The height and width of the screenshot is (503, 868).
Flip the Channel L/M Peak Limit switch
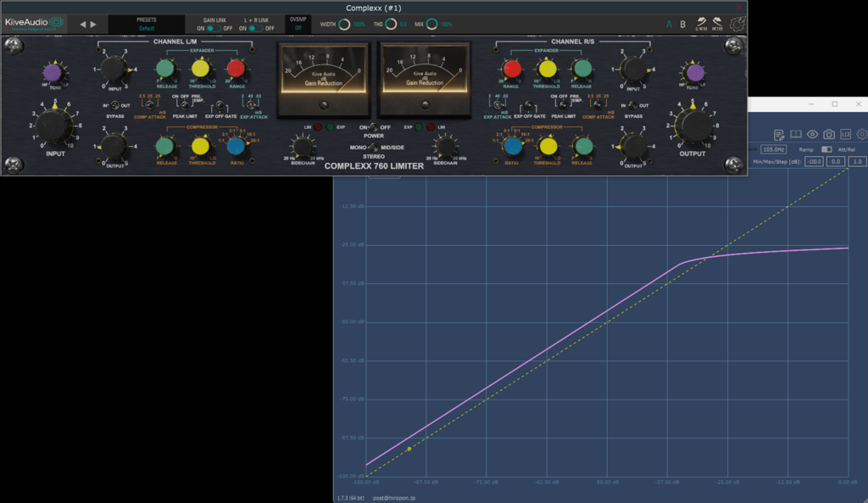point(184,104)
